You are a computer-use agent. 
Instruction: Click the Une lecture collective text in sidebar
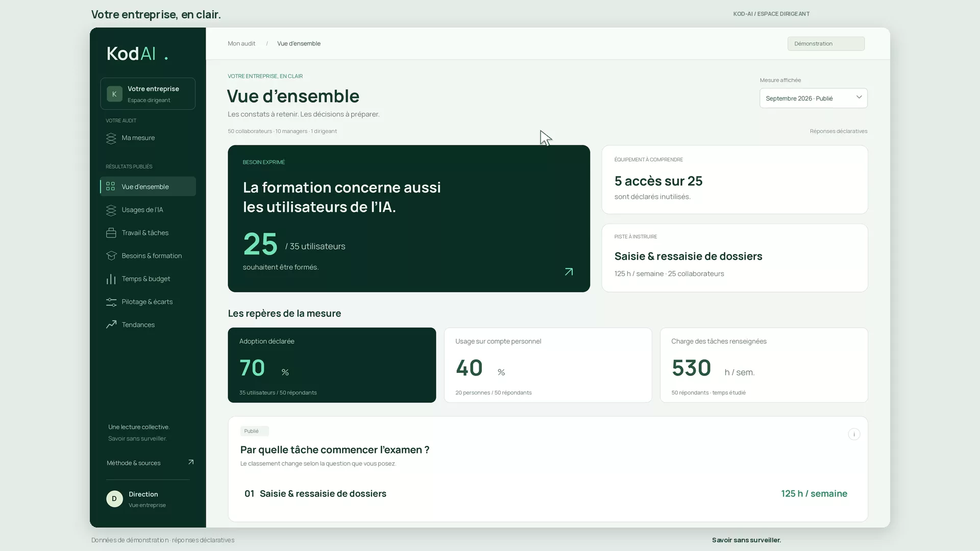139,427
